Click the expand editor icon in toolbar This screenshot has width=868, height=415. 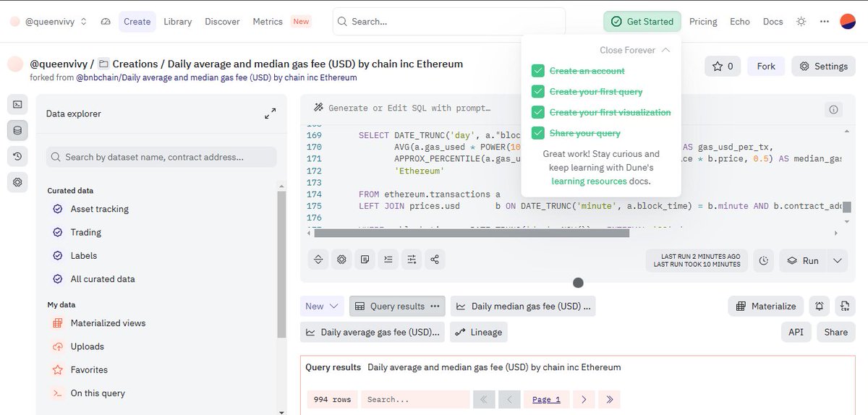[318, 259]
